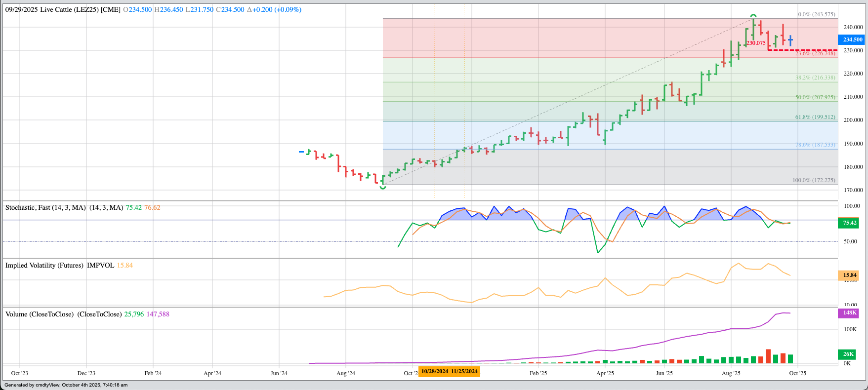Click the blue 234.500 last price badge
This screenshot has height=390, width=868.
(852, 39)
